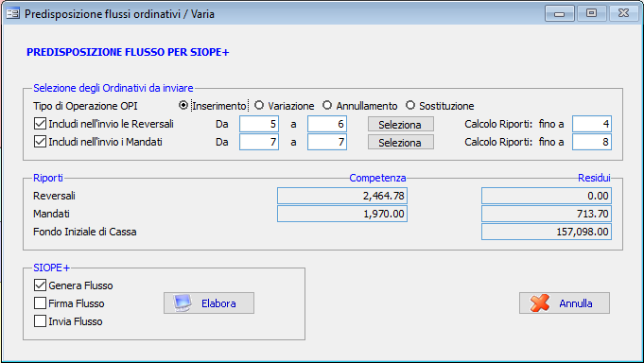
Task: Focus the Mandati Da field containing 7
Action: (259, 142)
